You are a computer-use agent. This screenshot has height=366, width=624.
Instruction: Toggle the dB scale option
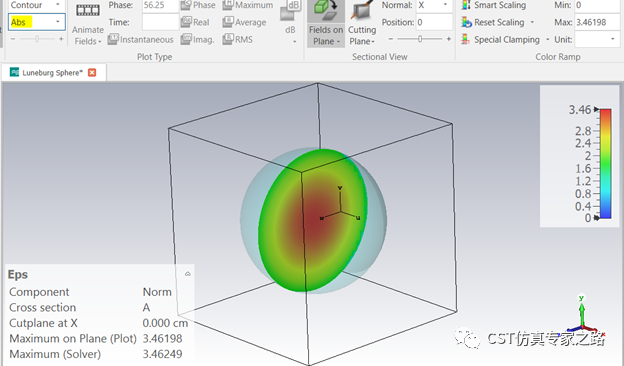click(x=290, y=22)
